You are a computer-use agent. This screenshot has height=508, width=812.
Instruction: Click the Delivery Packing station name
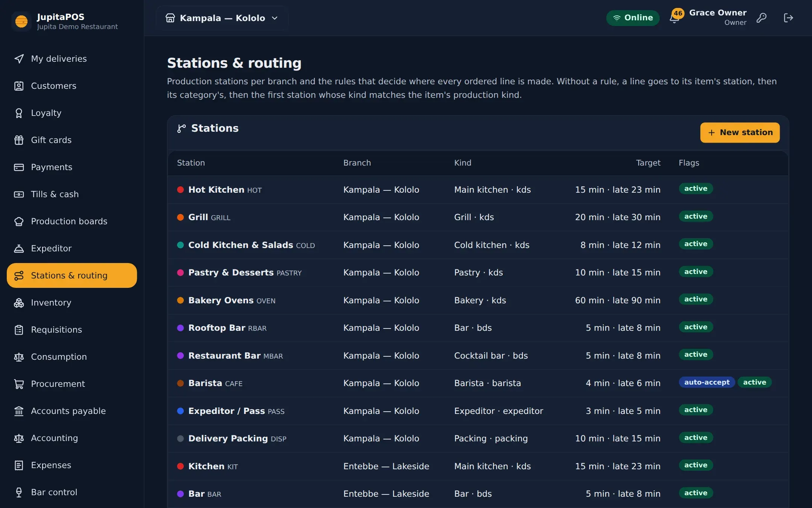(x=228, y=438)
